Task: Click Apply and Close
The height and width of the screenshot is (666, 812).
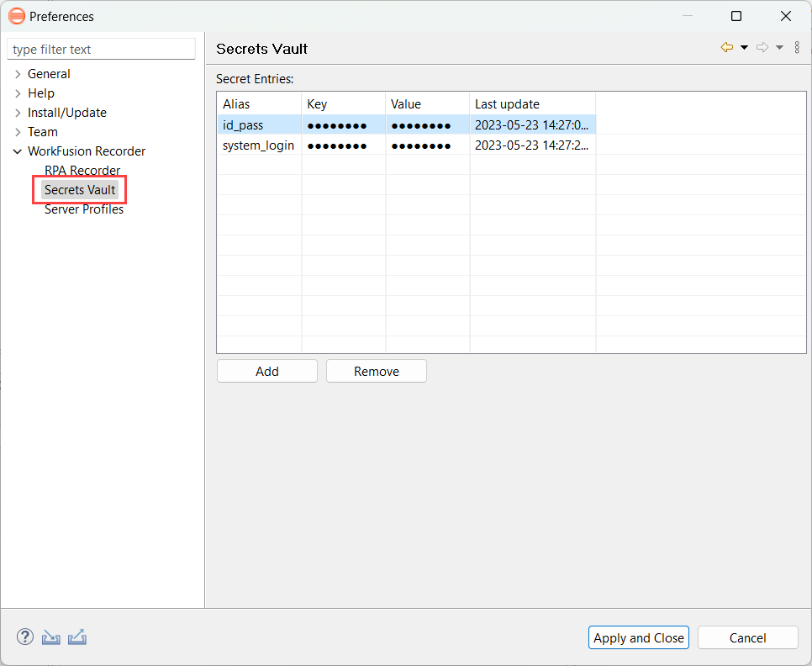Action: coord(639,637)
